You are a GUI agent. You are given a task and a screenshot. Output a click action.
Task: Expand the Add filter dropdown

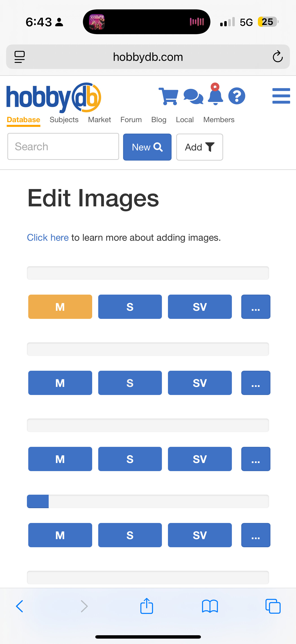[199, 147]
